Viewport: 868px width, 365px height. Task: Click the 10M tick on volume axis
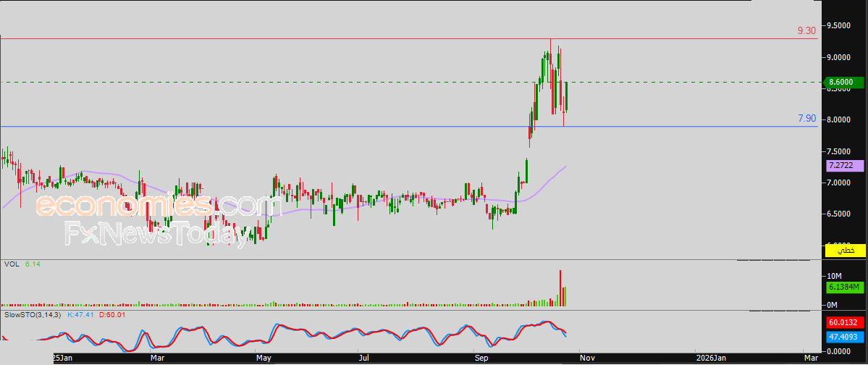tap(835, 276)
